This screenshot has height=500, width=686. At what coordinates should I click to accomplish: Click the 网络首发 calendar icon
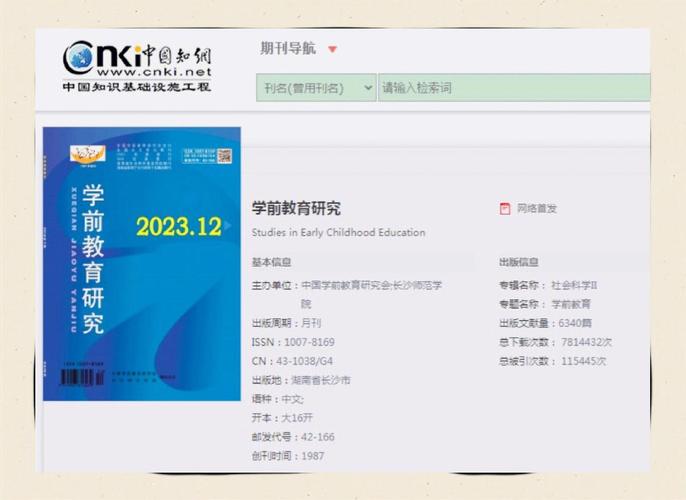[x=505, y=209]
